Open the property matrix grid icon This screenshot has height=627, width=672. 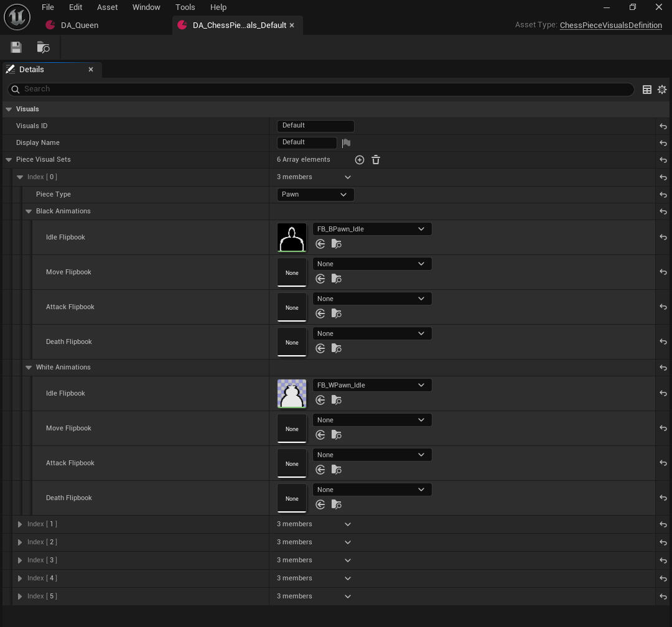pyautogui.click(x=646, y=89)
